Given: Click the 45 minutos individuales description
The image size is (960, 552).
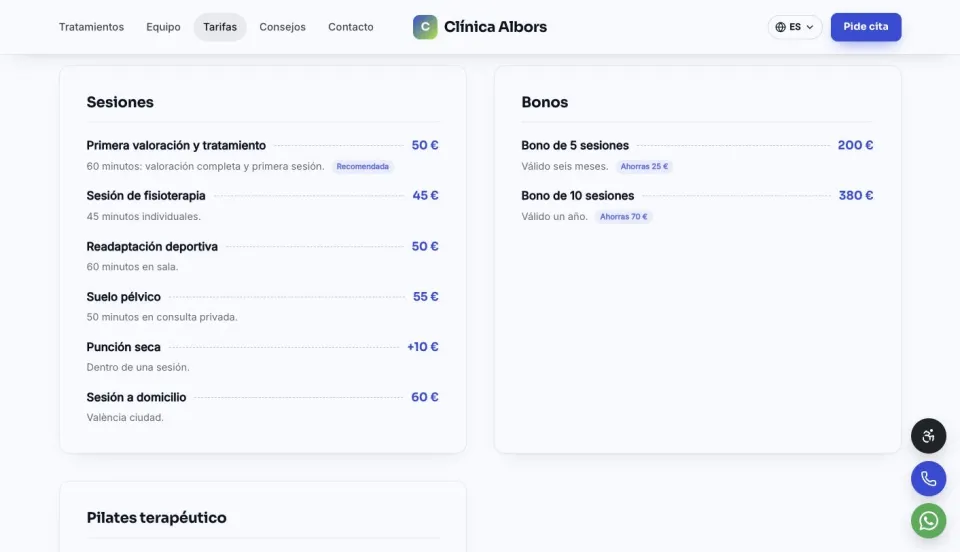Looking at the screenshot, I should [143, 217].
